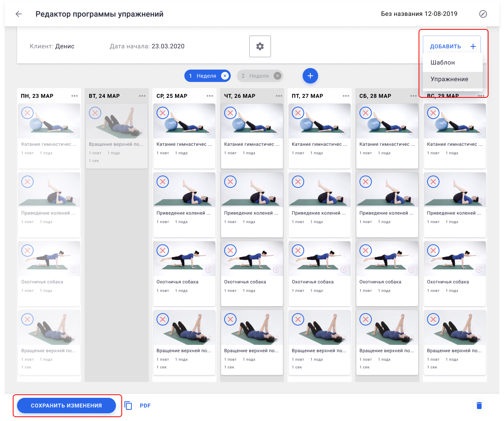Screen dimensions: 504x421
Task: Edit program name with the pencil icon
Action: pos(483,14)
